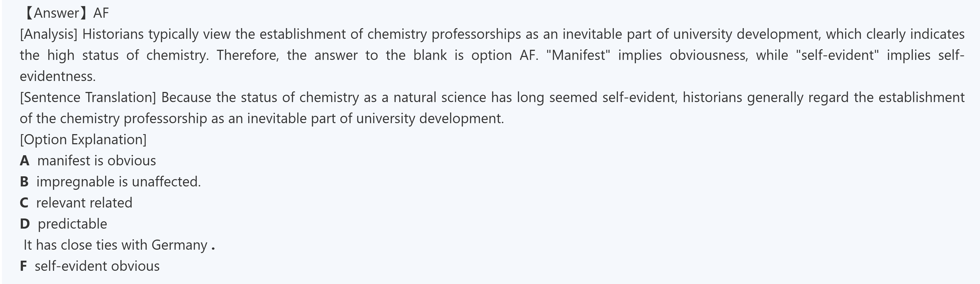980x284 pixels.
Task: Click the word 'Because' in the Sentence Translation
Action: [186, 98]
